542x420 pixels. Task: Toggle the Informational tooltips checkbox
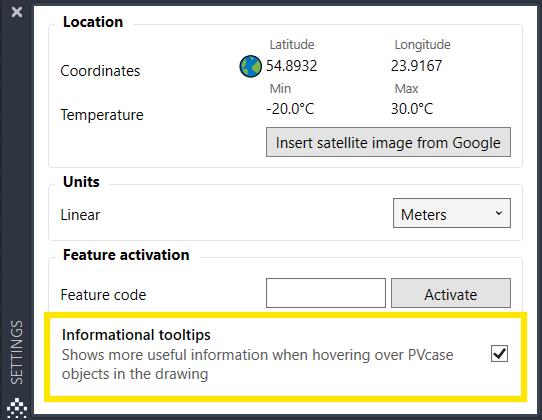click(499, 354)
